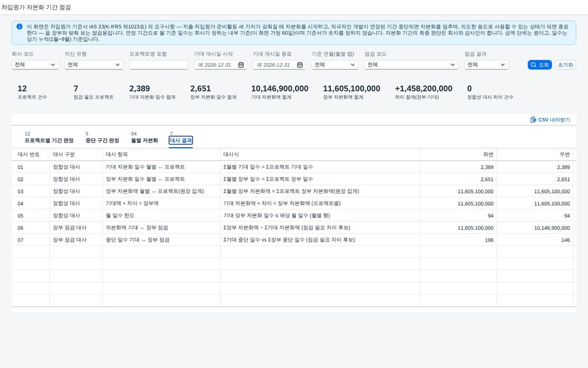Open the start-date calendar picker icon
The image size is (588, 368).
coord(241,65)
